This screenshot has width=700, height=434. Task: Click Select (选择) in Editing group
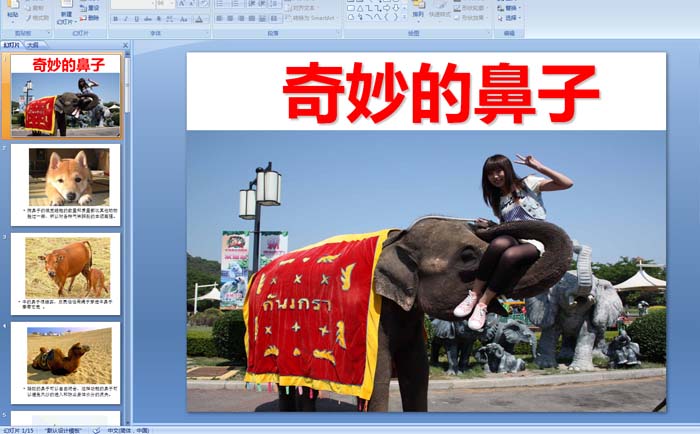(x=509, y=18)
